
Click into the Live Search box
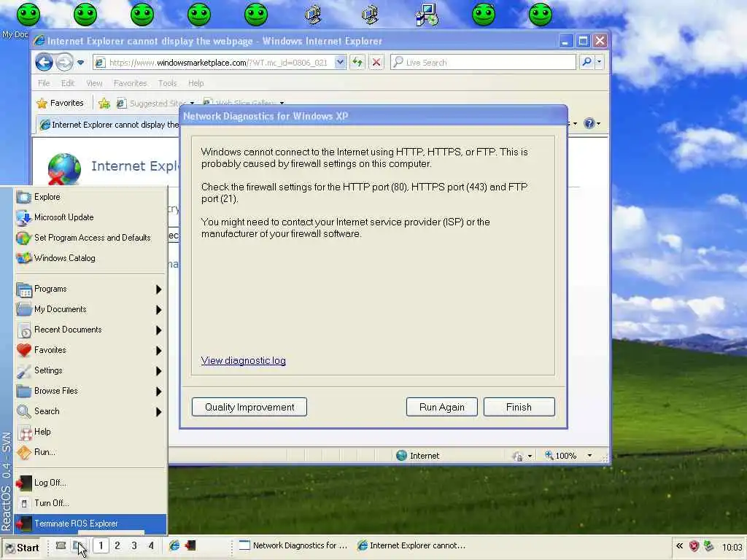(483, 63)
